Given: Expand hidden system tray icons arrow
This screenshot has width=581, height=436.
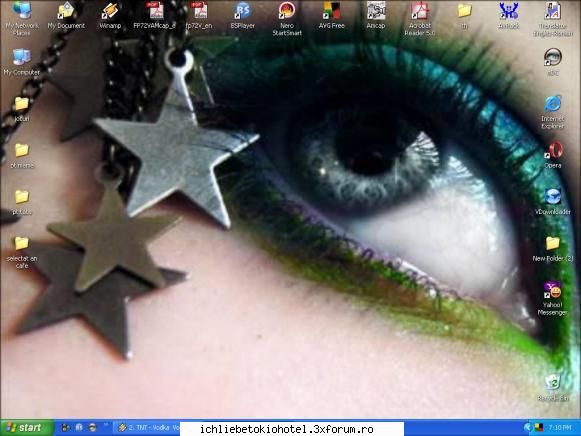Looking at the screenshot, I should point(528,428).
